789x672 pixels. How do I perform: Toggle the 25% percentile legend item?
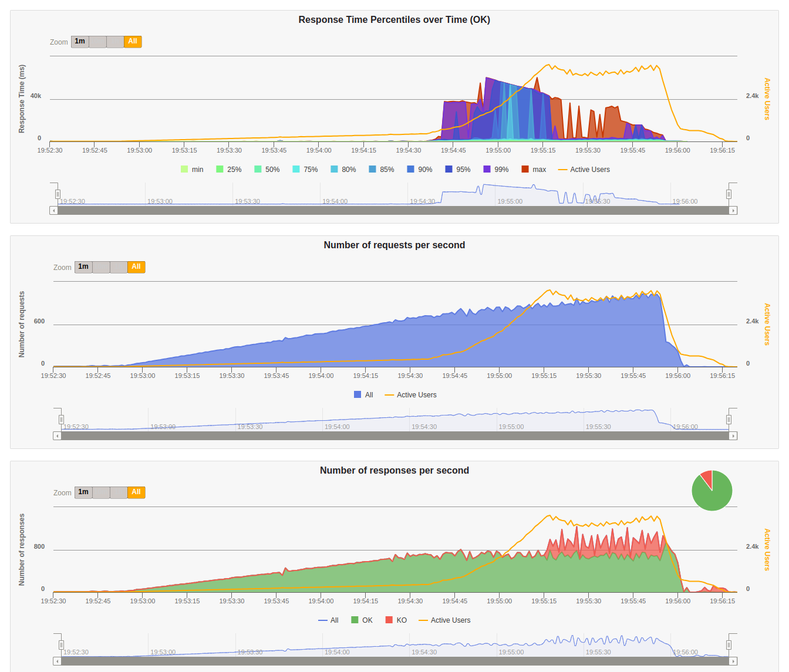[x=229, y=170]
